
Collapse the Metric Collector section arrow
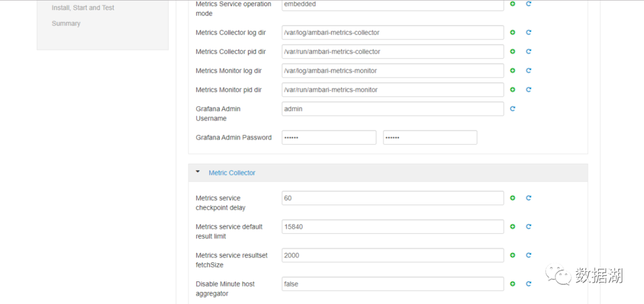tap(198, 172)
